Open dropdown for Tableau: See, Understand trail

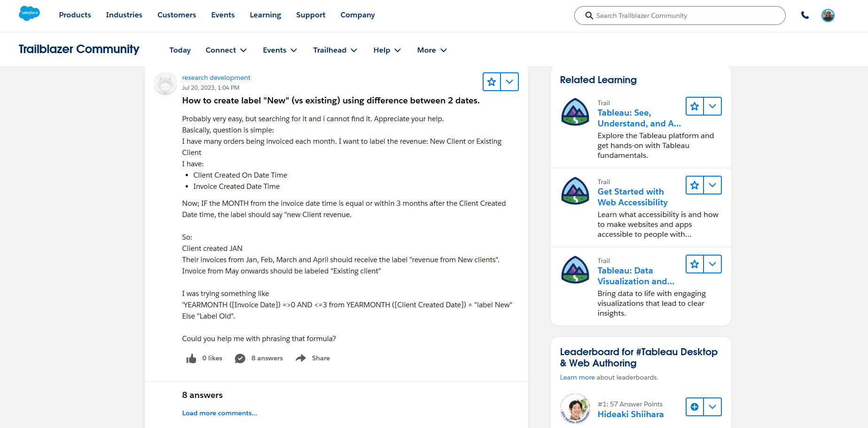click(x=712, y=106)
